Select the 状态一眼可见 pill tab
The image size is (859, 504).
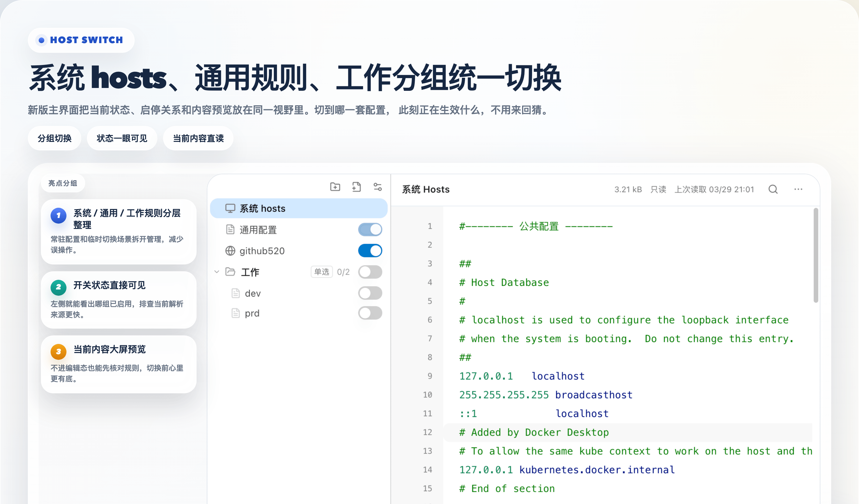pos(122,138)
